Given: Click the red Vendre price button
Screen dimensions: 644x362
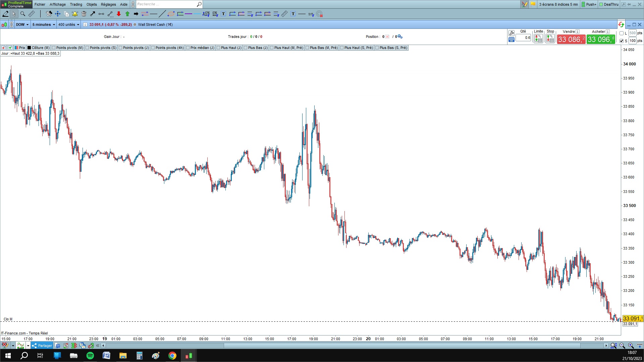Looking at the screenshot, I should pyautogui.click(x=571, y=39).
